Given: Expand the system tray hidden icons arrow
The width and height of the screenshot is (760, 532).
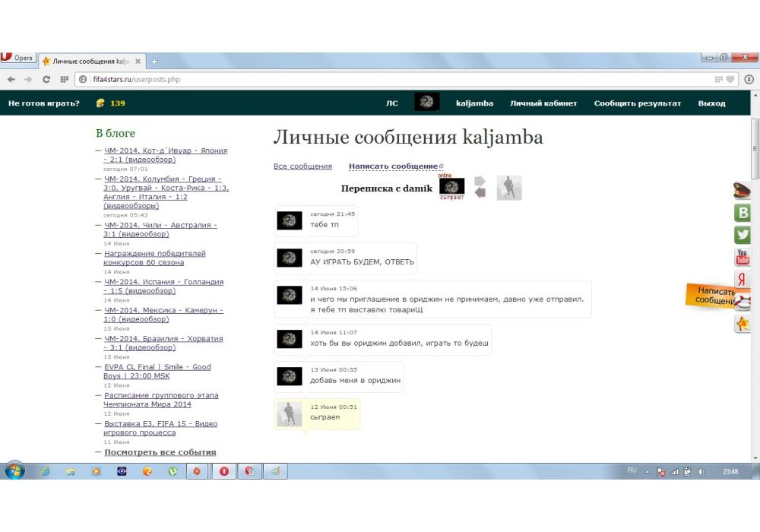Looking at the screenshot, I should (648, 472).
